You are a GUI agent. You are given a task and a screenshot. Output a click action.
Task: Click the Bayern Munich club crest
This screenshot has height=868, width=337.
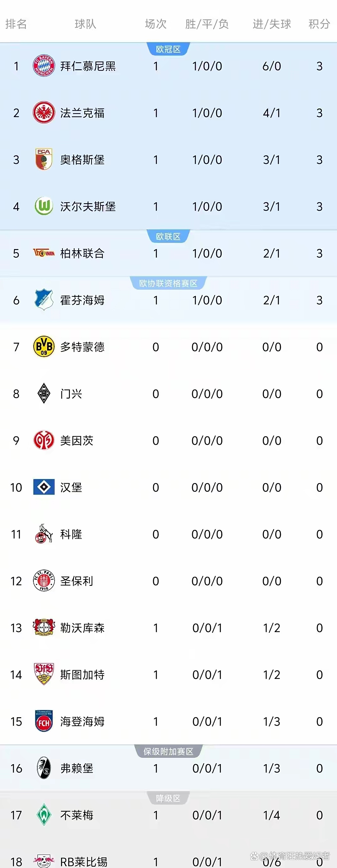pyautogui.click(x=44, y=66)
